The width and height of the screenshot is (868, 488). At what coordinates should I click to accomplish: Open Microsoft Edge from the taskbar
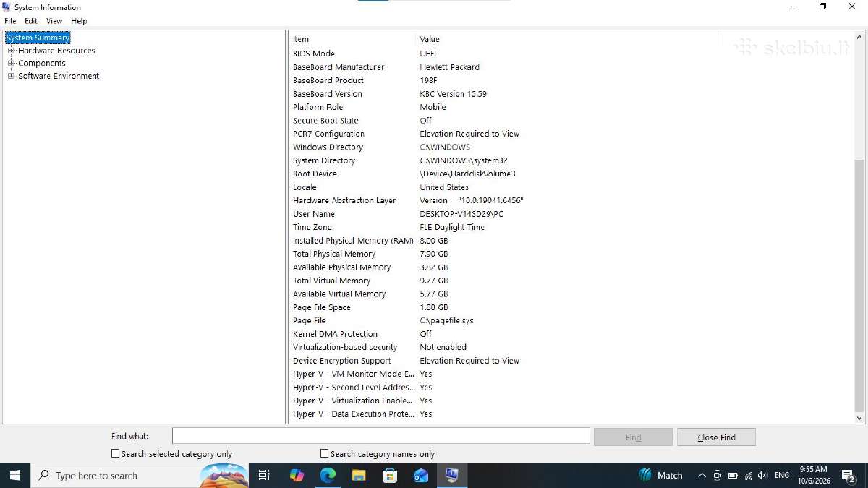coord(328,475)
